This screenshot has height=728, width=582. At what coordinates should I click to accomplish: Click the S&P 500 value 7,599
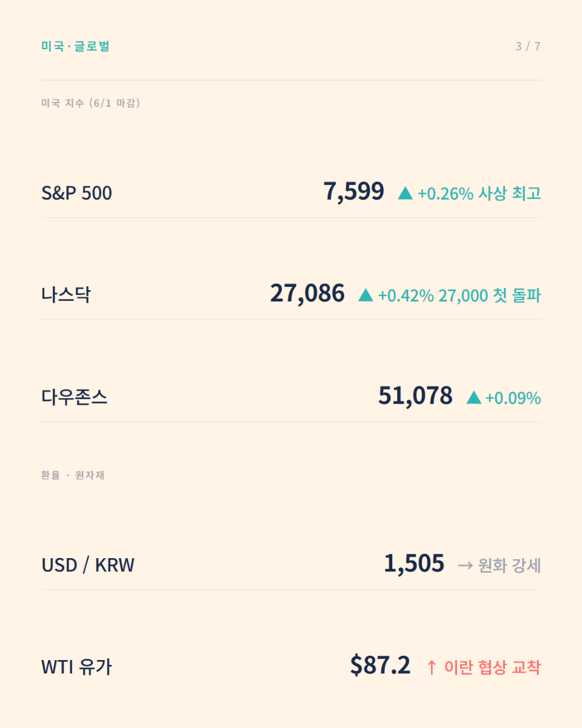(x=354, y=192)
